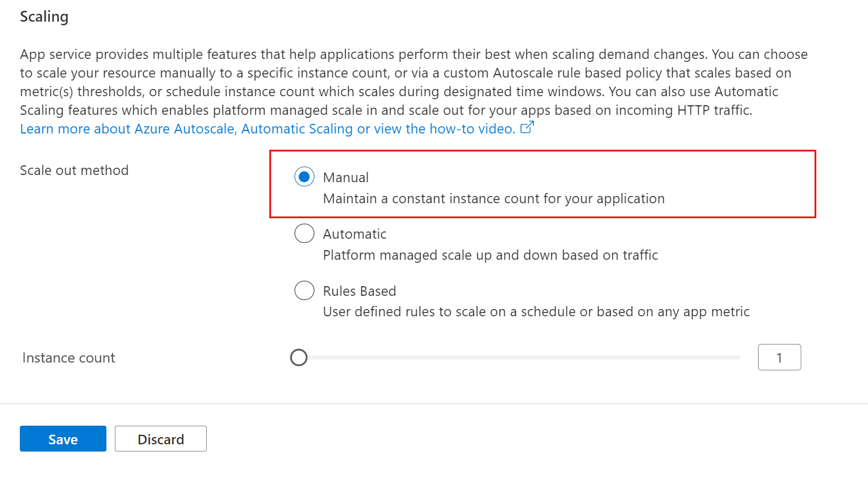Click the Scale out method field label

point(74,170)
